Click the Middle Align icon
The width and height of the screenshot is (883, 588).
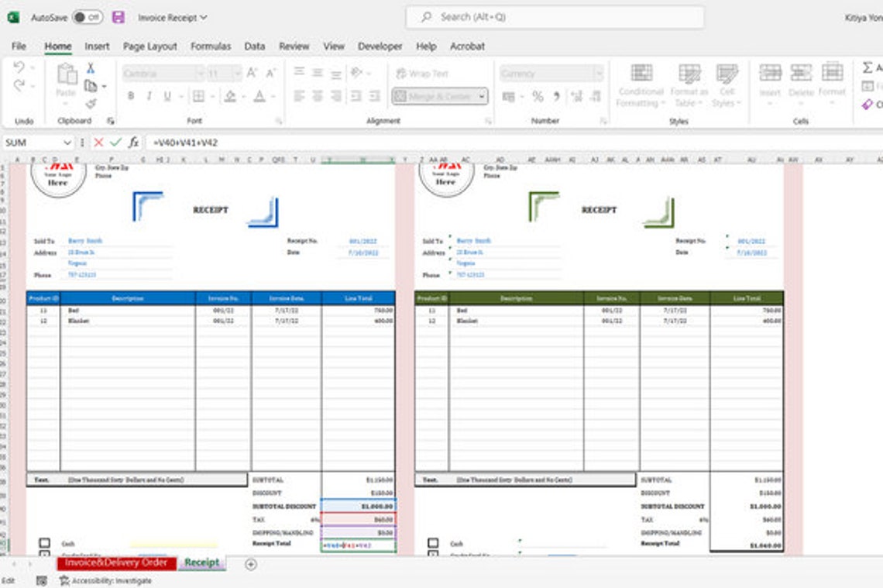click(318, 72)
